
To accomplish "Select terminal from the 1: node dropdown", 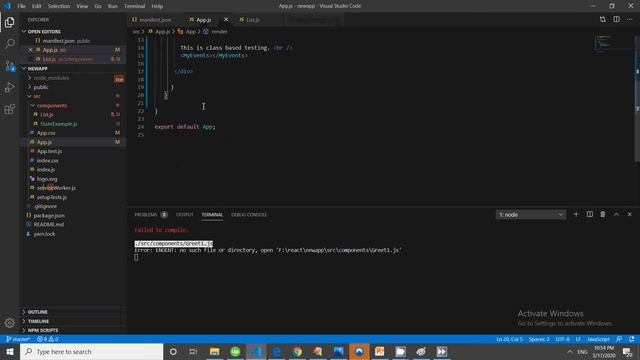I will tap(531, 215).
